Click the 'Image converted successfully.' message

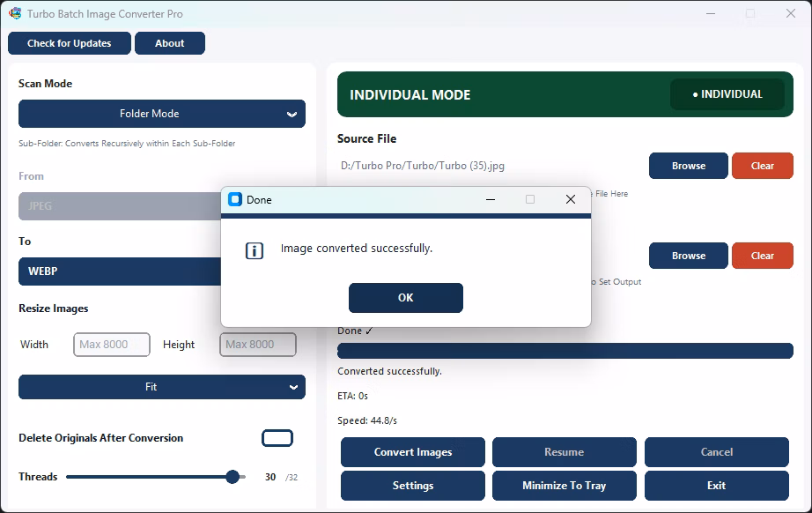(357, 249)
